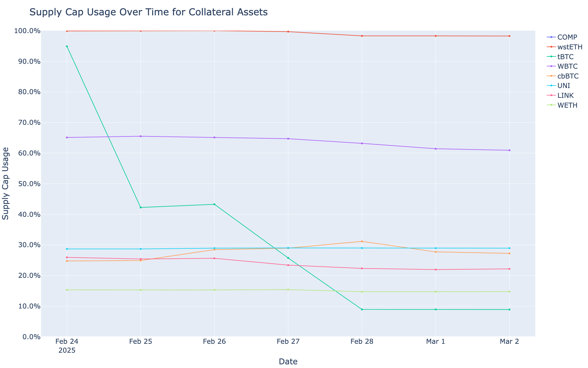Click the chart title text
The height and width of the screenshot is (368, 588).
point(149,12)
